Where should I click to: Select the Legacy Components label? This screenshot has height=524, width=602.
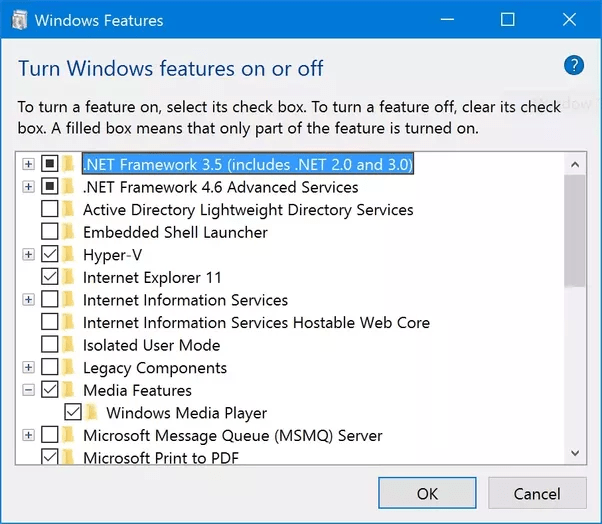pos(155,367)
